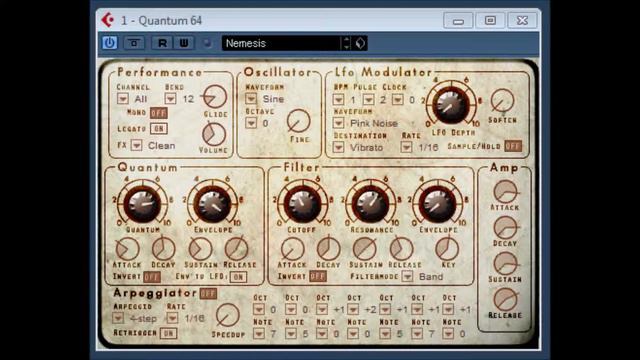The height and width of the screenshot is (360, 640).
Task: Toggle the Retrigger ON switch
Action: click(168, 333)
